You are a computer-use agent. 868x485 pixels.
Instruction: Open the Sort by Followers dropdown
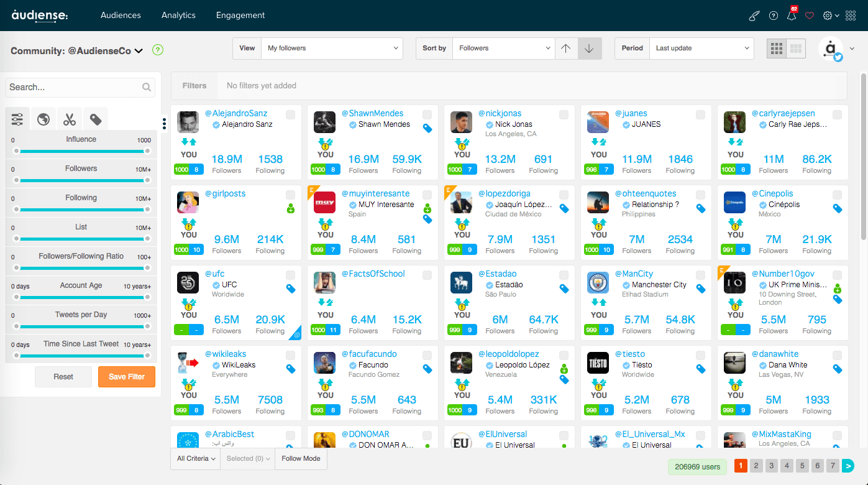point(503,48)
